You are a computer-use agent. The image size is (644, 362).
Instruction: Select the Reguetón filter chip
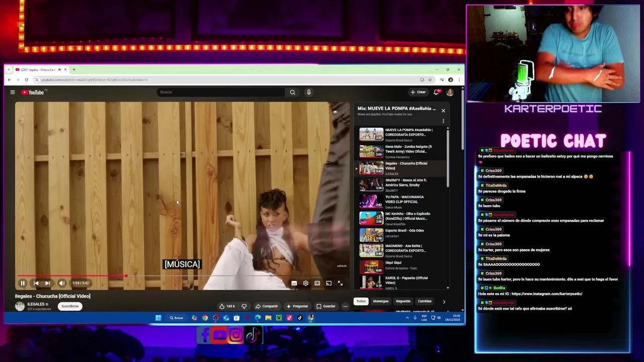[403, 301]
